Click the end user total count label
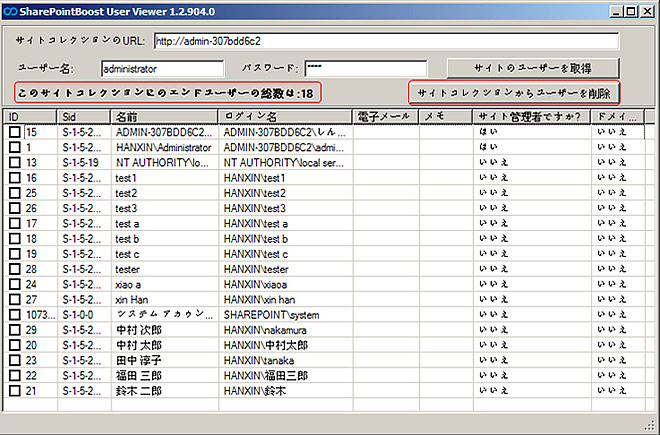The image size is (660, 435). 168,93
